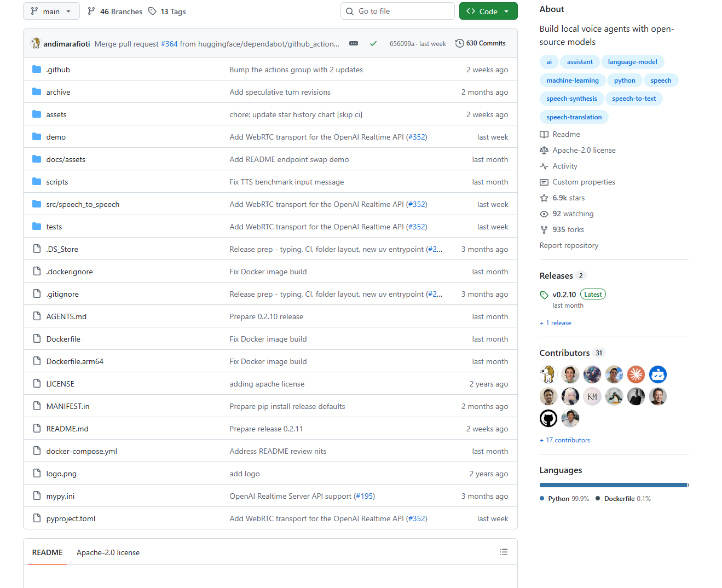
Task: Click the folder icon beside .github
Action: [37, 70]
